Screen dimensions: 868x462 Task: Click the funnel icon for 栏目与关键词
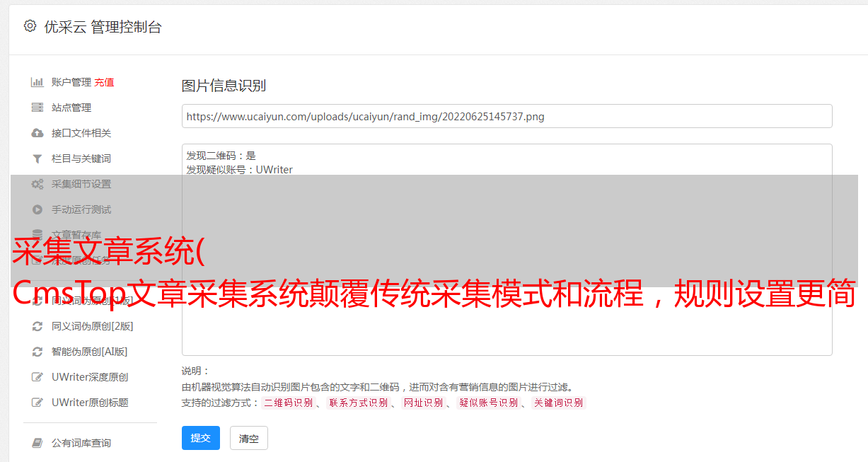click(37, 158)
